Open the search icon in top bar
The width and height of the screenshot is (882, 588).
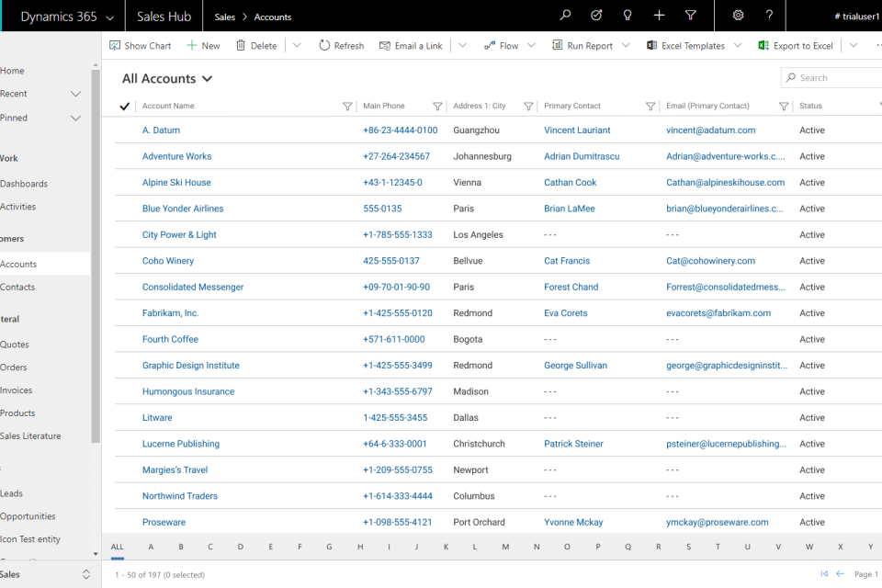coord(565,16)
